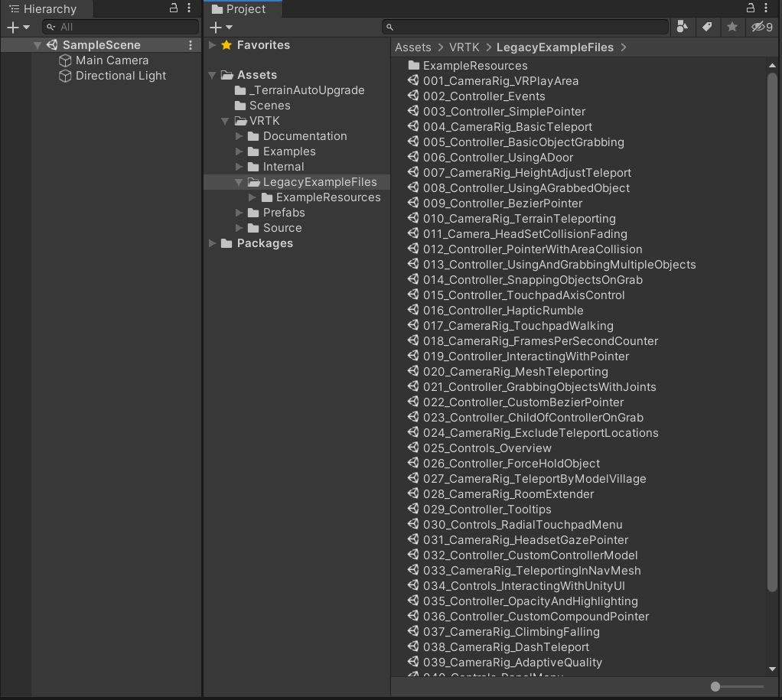Click the Hierarchy panel lock icon
This screenshot has height=700, width=782.
pyautogui.click(x=174, y=8)
